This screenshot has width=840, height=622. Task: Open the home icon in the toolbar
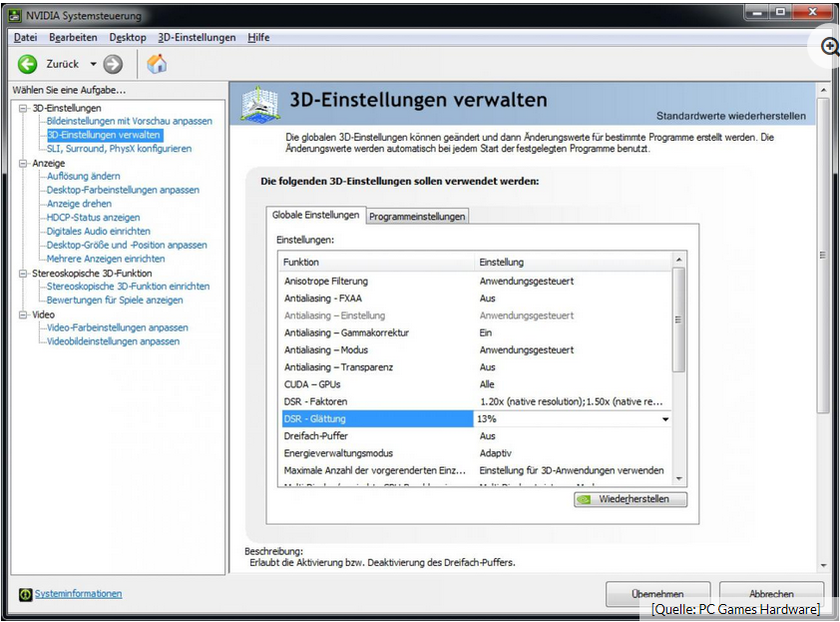(157, 64)
